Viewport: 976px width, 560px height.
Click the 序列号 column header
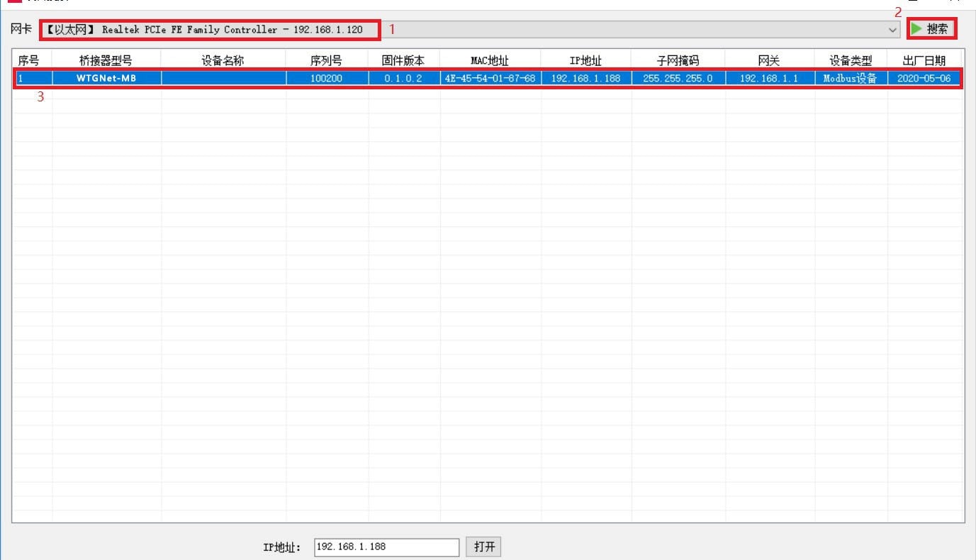(x=327, y=61)
